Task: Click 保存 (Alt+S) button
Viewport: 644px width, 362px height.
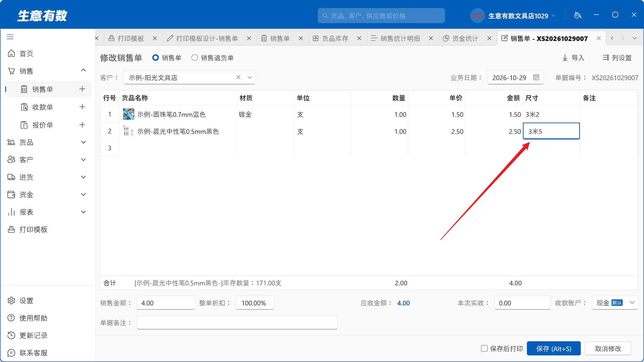Action: (554, 348)
